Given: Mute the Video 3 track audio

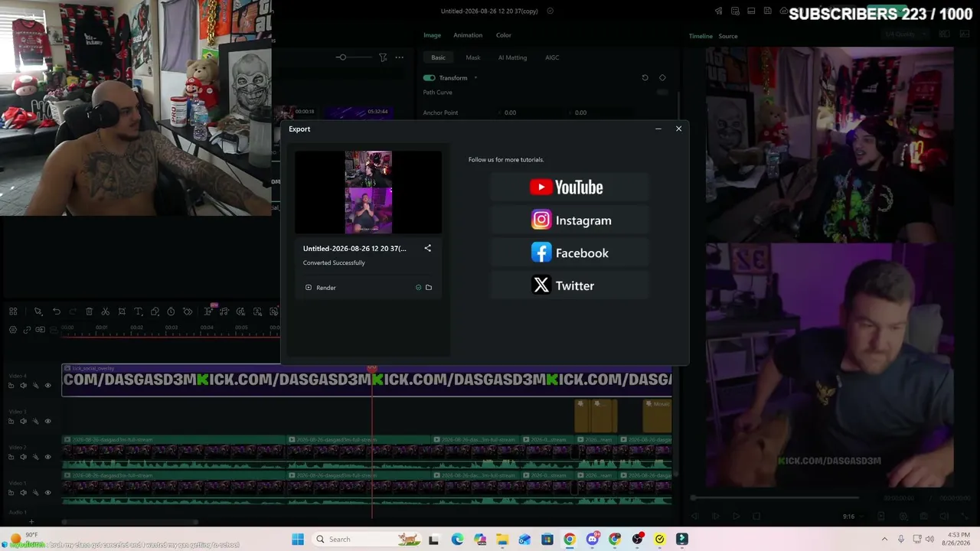Looking at the screenshot, I should pos(23,421).
